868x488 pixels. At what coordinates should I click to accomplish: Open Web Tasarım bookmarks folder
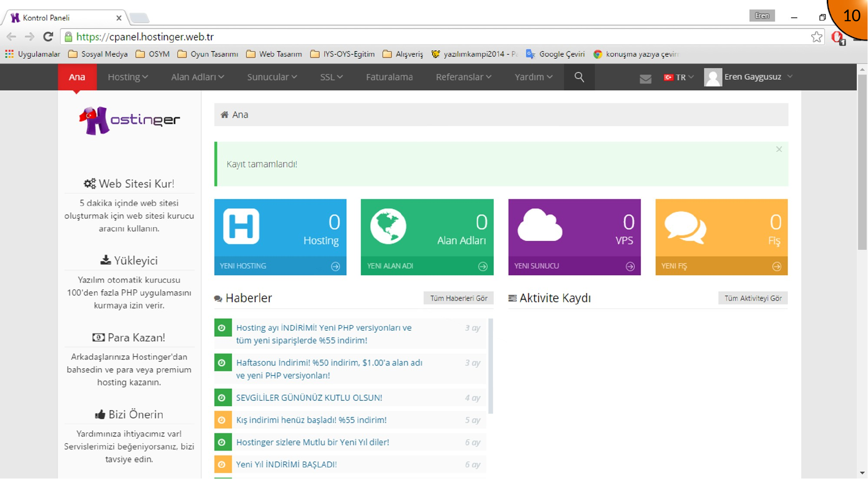274,54
